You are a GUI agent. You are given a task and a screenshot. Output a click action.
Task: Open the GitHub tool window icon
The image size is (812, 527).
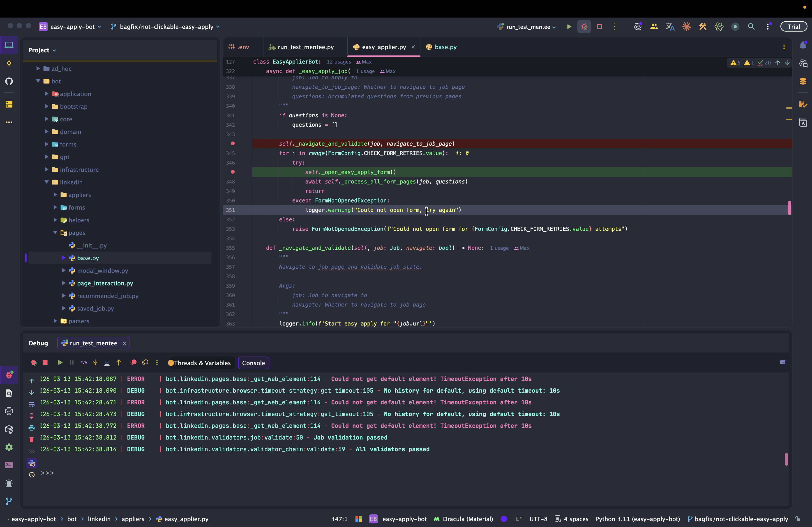9,81
